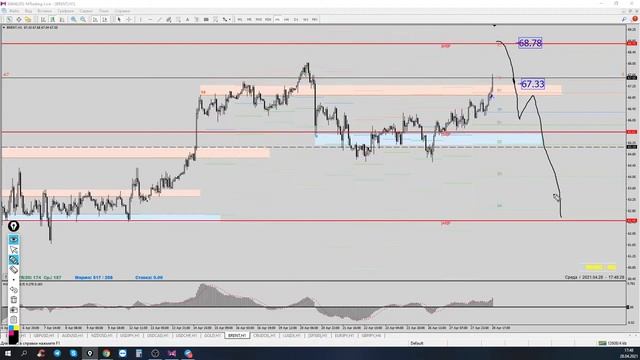Select the text label A tool
The width and height of the screenshot is (640, 360).
pos(187,19)
